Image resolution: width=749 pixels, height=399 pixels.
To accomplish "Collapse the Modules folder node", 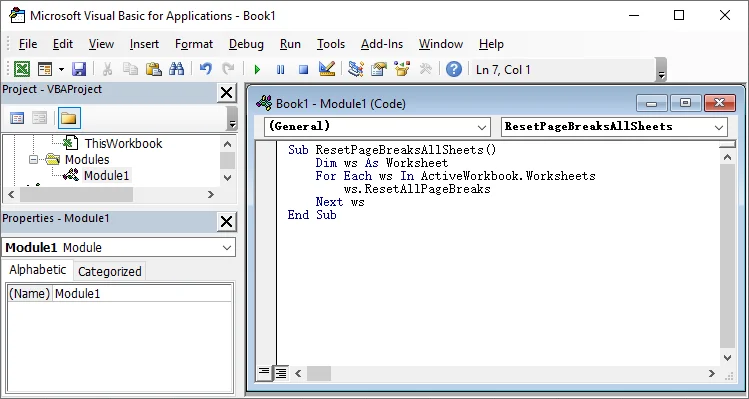I will click(x=33, y=160).
